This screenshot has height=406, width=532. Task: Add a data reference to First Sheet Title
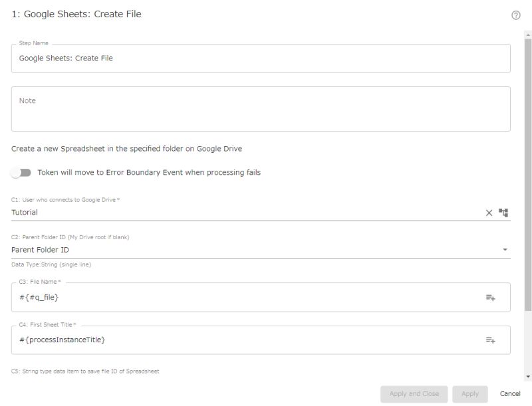(490, 340)
